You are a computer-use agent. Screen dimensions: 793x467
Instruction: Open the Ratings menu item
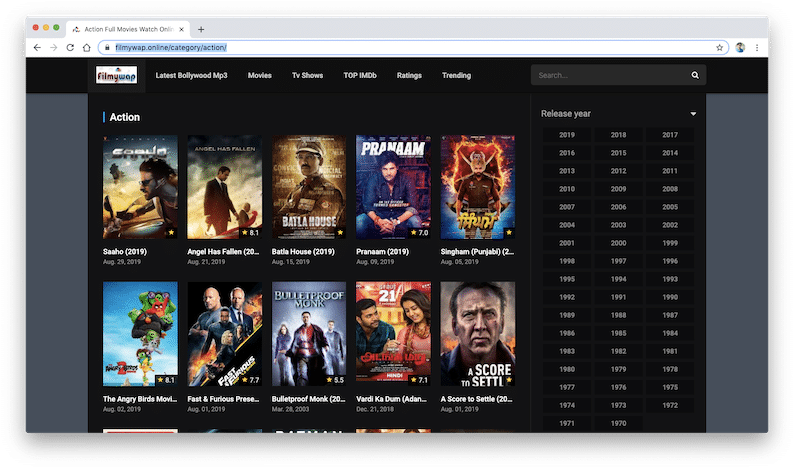tap(409, 75)
